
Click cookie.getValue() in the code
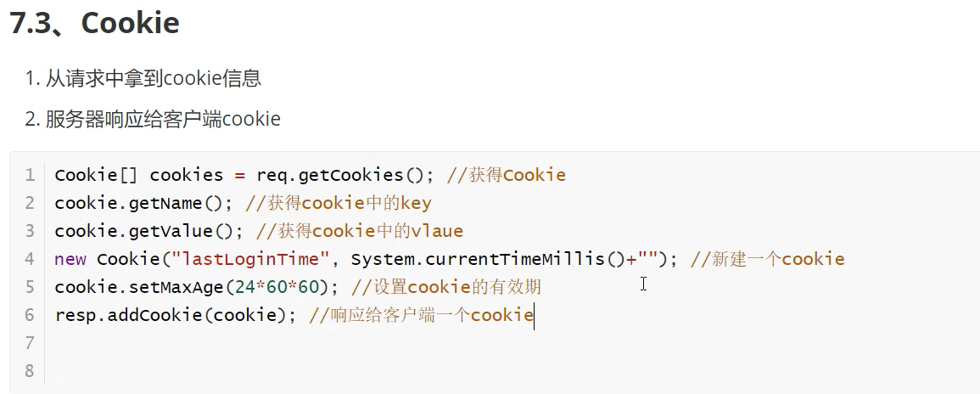(x=148, y=232)
